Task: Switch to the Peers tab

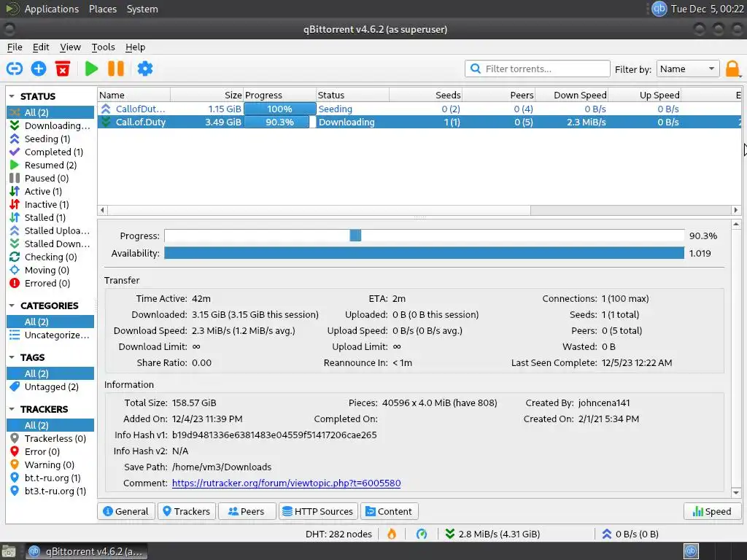Action: (247, 511)
